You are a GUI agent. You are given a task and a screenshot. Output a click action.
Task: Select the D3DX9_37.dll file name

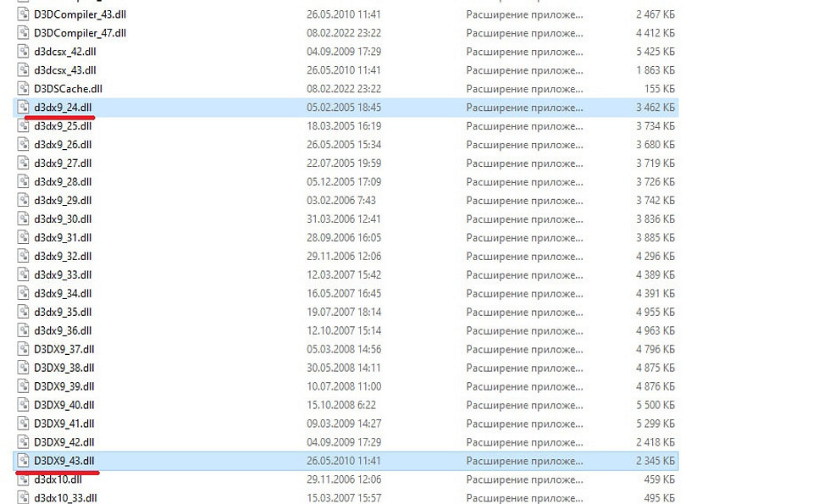(x=64, y=349)
